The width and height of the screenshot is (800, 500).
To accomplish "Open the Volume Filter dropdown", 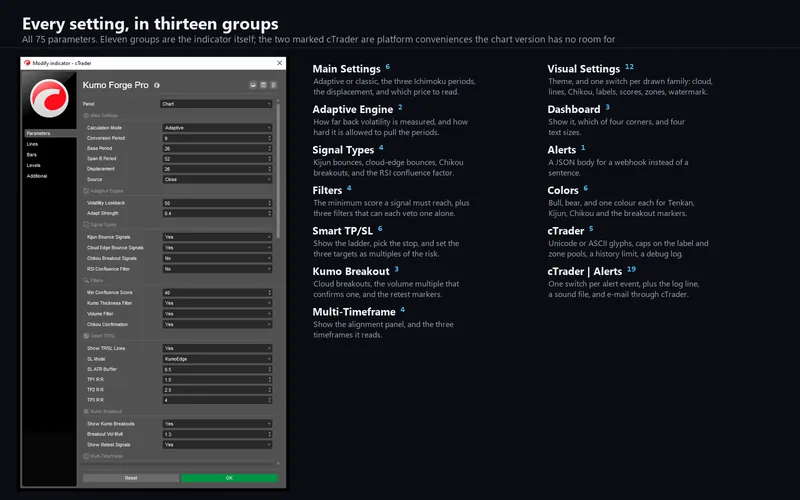I will (x=217, y=314).
